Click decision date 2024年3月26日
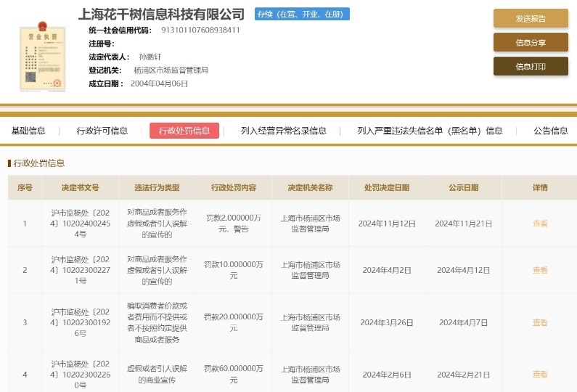 pyautogui.click(x=387, y=322)
